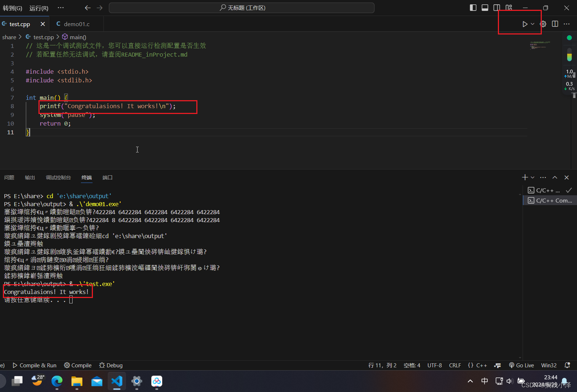Change end of line sequence CRLF
This screenshot has height=392, width=577.
[x=455, y=365]
